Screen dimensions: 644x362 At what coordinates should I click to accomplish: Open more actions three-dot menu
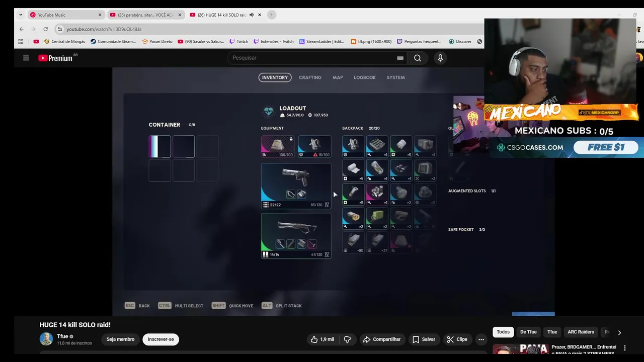481,339
